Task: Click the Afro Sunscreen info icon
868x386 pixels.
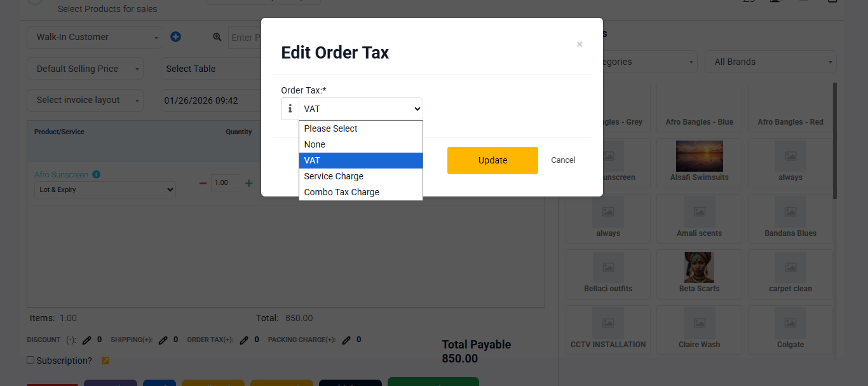Action: [96, 174]
